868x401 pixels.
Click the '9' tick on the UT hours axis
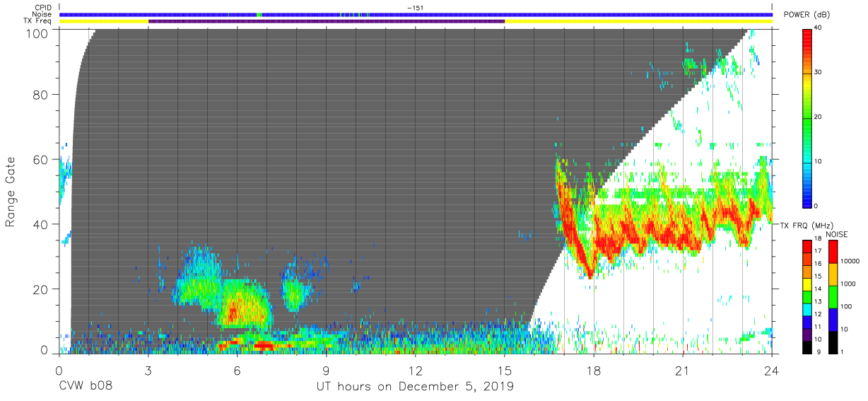(327, 371)
